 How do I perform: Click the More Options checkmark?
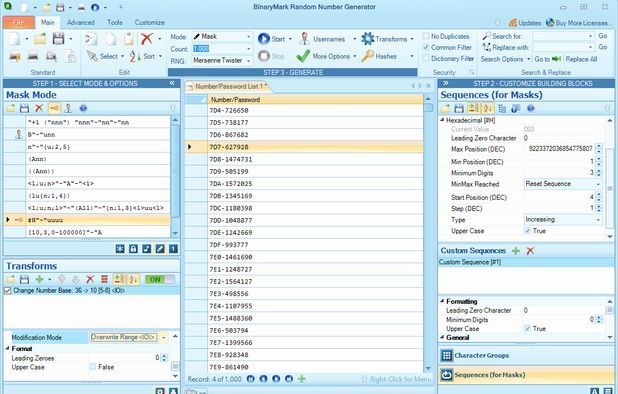pos(303,56)
